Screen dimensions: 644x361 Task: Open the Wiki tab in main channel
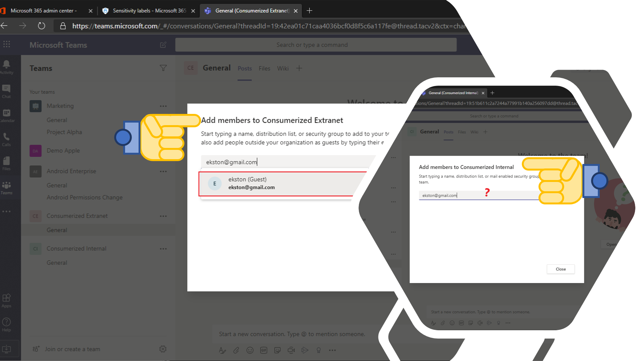pyautogui.click(x=283, y=68)
